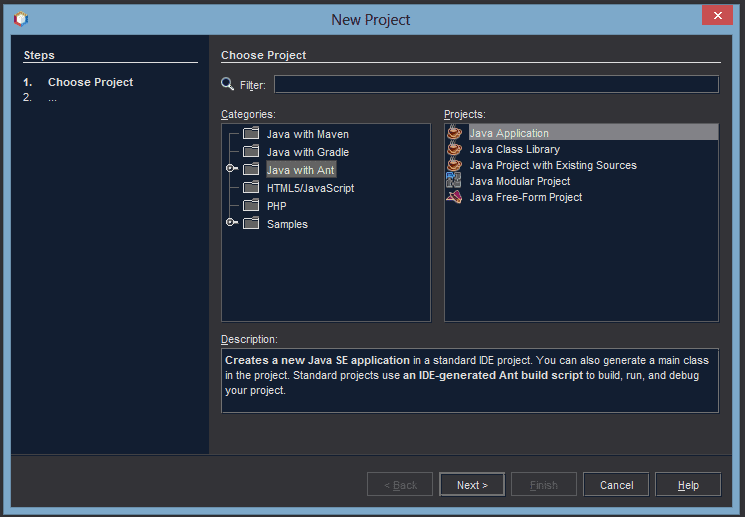The image size is (745, 517).
Task: Expand the Samples category node
Action: tap(231, 222)
